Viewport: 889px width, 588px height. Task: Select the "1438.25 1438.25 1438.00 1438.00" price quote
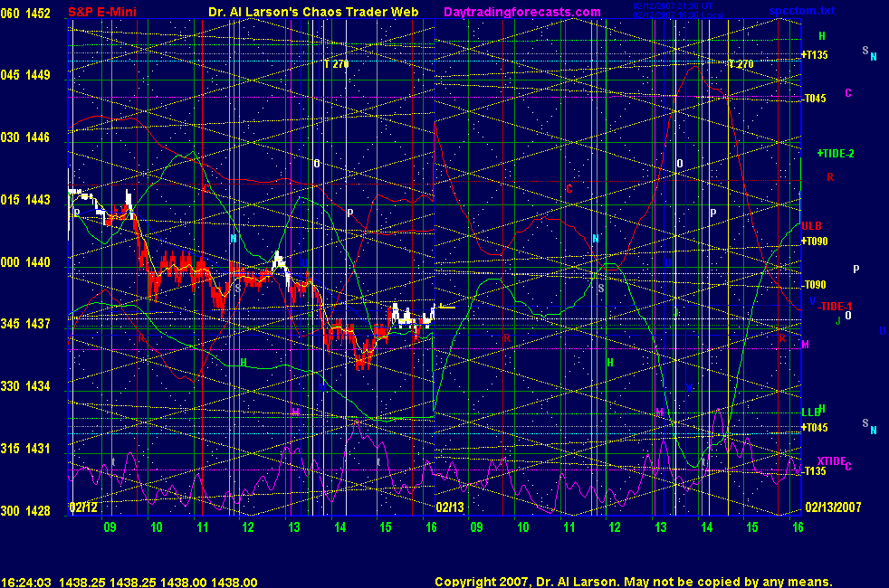point(158,582)
